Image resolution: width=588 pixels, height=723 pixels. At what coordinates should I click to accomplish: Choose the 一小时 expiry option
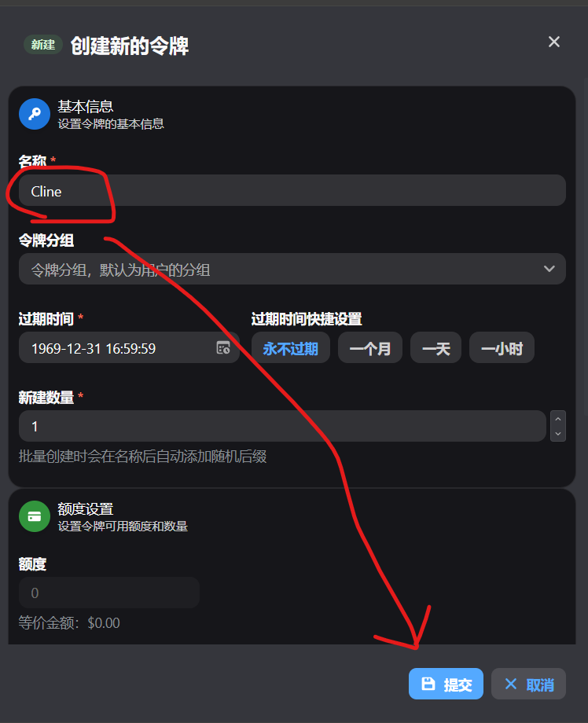point(502,347)
